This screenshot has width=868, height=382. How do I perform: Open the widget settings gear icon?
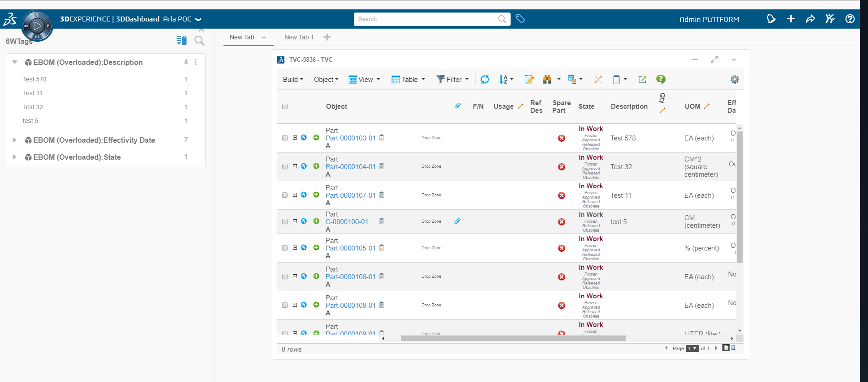point(735,80)
